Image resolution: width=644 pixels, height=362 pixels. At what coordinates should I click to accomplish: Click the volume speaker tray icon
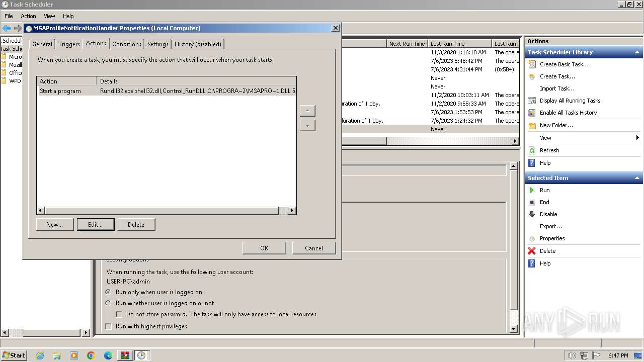[572, 355]
